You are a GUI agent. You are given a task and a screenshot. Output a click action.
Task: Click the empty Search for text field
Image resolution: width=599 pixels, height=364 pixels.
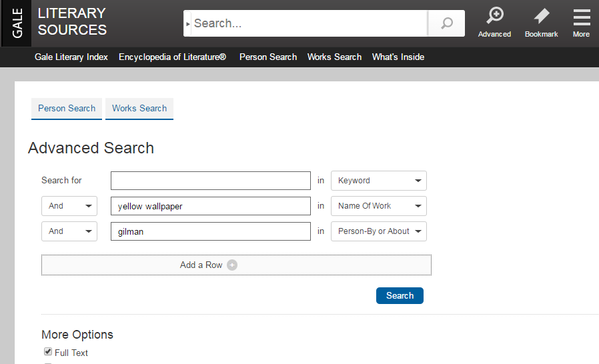point(211,181)
